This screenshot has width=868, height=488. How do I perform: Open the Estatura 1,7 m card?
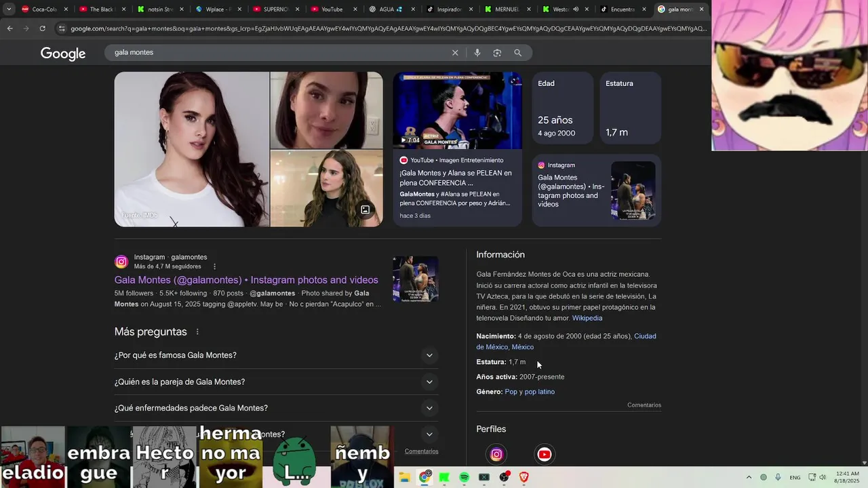coord(630,108)
